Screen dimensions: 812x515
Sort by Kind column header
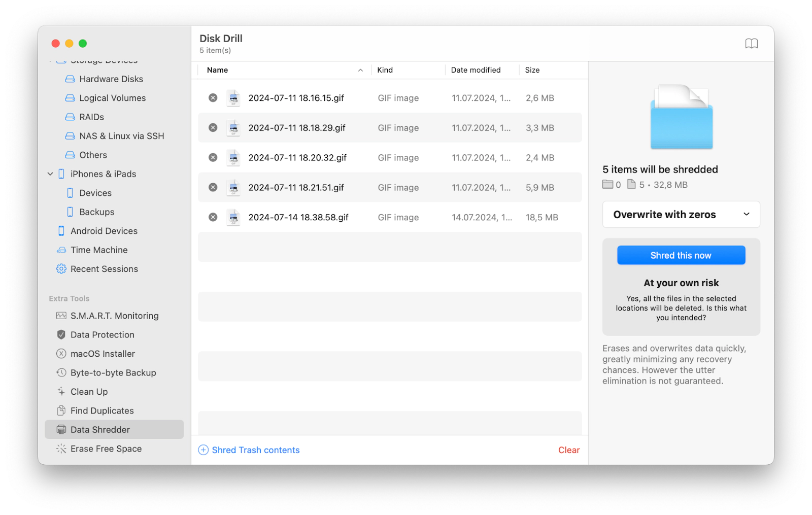pyautogui.click(x=385, y=70)
